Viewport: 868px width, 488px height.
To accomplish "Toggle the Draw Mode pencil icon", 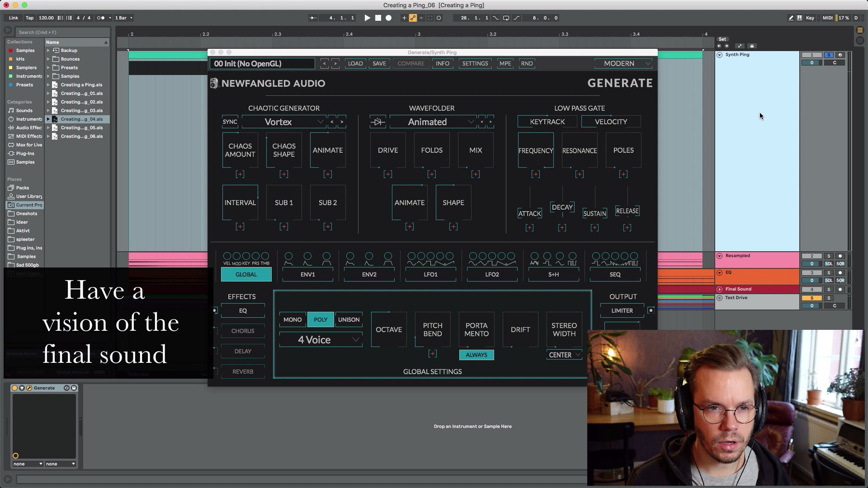I will click(x=791, y=18).
